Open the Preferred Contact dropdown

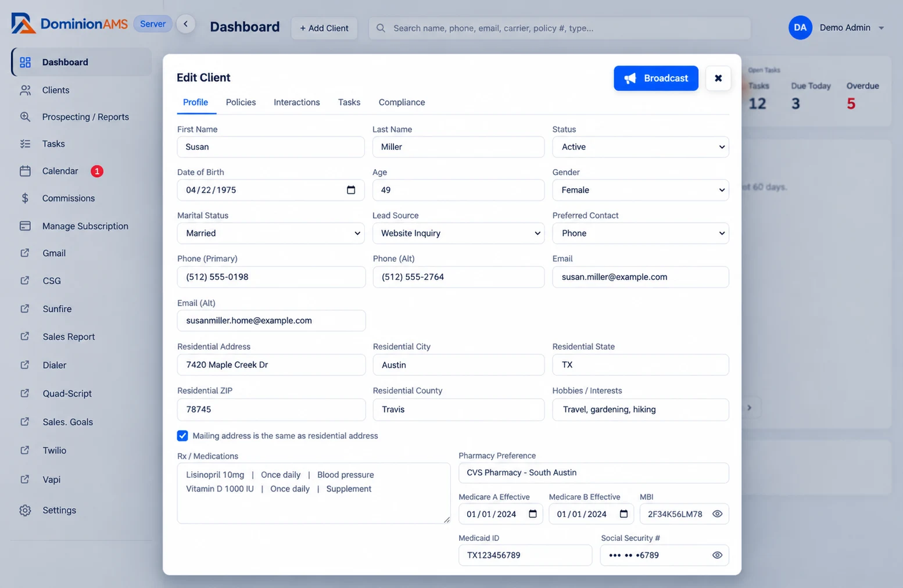coord(640,233)
